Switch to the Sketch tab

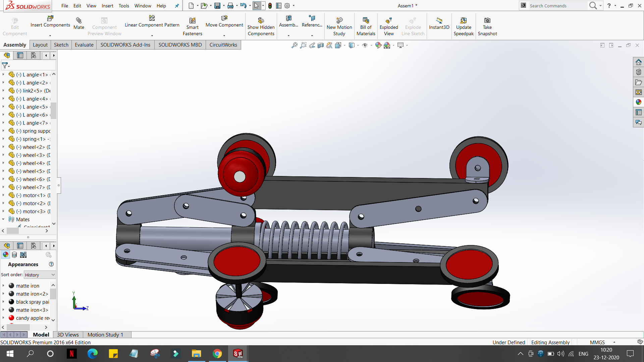pos(61,45)
